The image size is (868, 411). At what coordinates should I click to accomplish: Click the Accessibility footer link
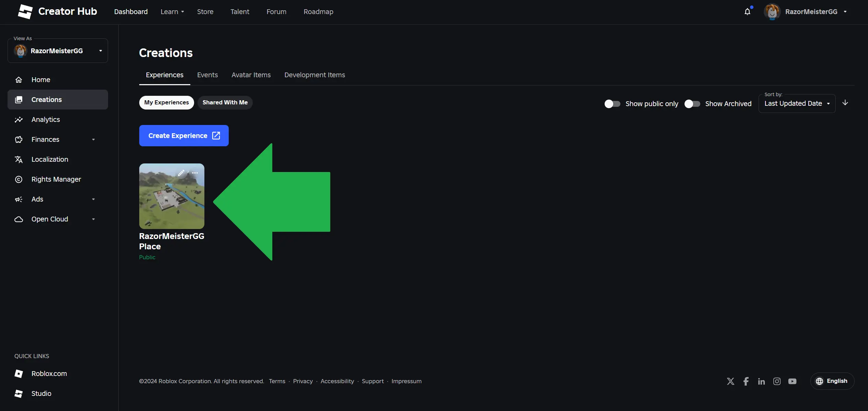tap(337, 381)
